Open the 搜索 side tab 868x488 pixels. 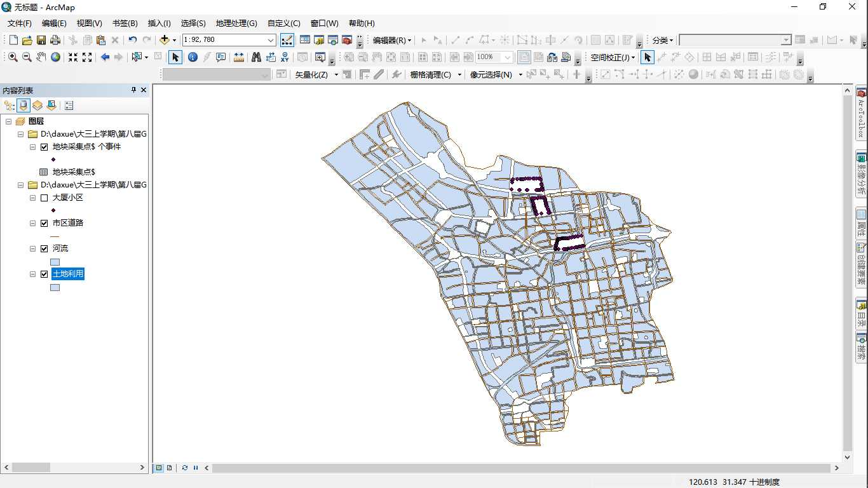pos(862,348)
